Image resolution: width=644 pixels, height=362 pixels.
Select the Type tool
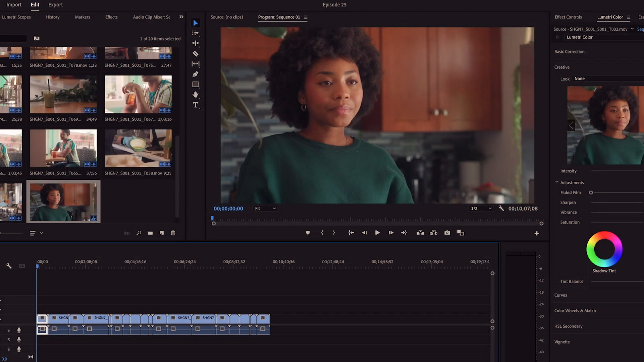point(196,105)
